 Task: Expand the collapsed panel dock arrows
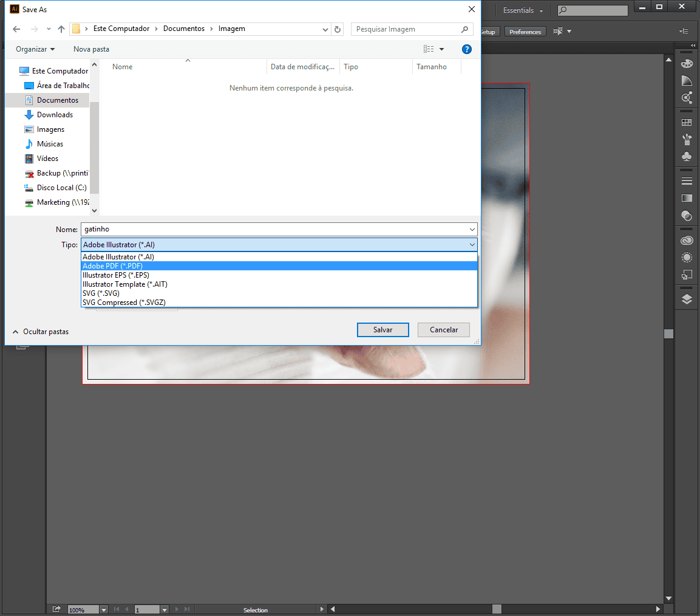click(693, 45)
